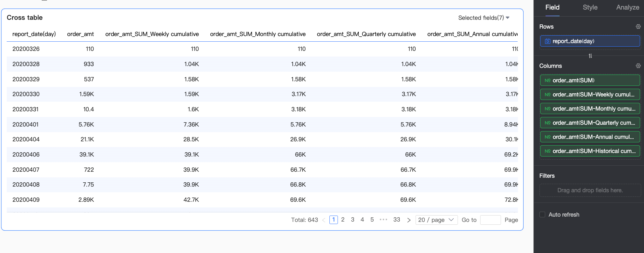The width and height of the screenshot is (644, 253).
Task: Select date cell 20200328
Action: click(26, 64)
